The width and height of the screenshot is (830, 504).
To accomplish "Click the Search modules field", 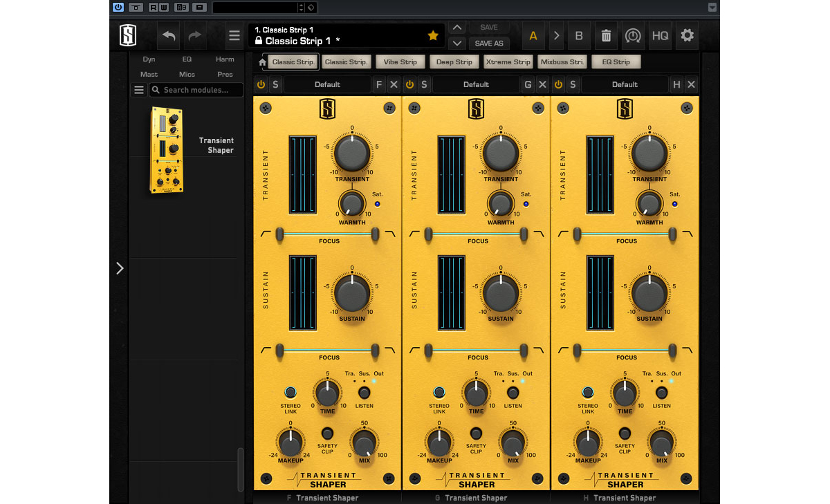I will point(196,90).
